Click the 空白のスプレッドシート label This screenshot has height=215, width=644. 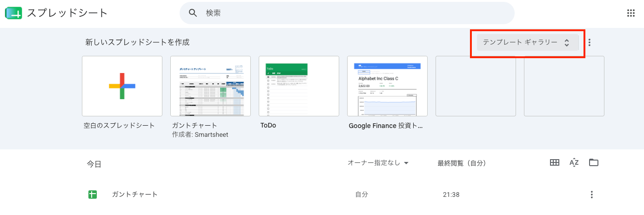[x=119, y=126]
